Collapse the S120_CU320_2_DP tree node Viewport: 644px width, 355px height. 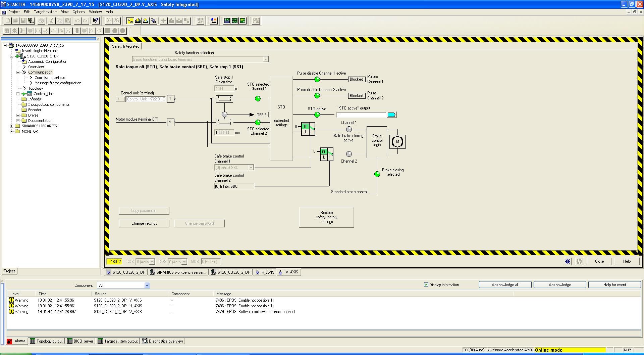12,56
